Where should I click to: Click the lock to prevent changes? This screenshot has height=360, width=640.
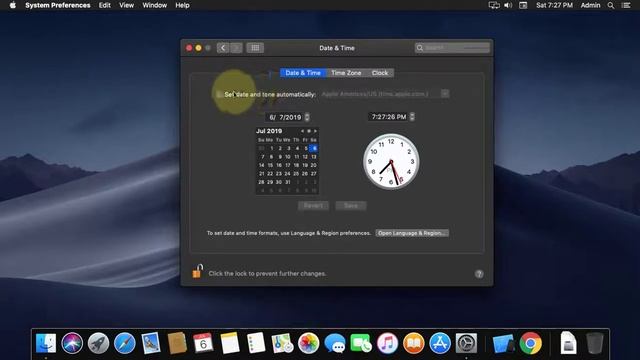click(198, 271)
